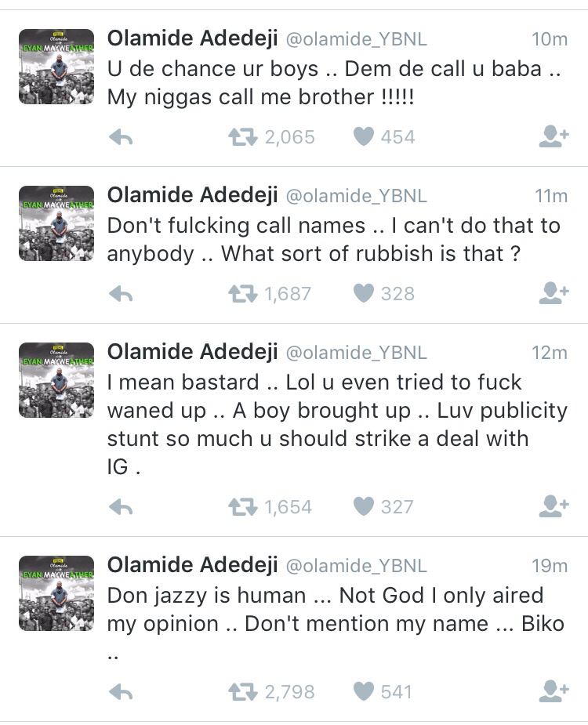
Task: Click follow icon on the 11m tweet
Action: pyautogui.click(x=554, y=294)
